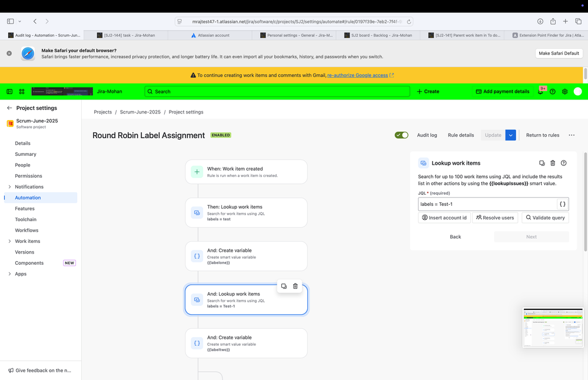The image size is (588, 380).
Task: Click Projects breadcrumb
Action: click(103, 112)
